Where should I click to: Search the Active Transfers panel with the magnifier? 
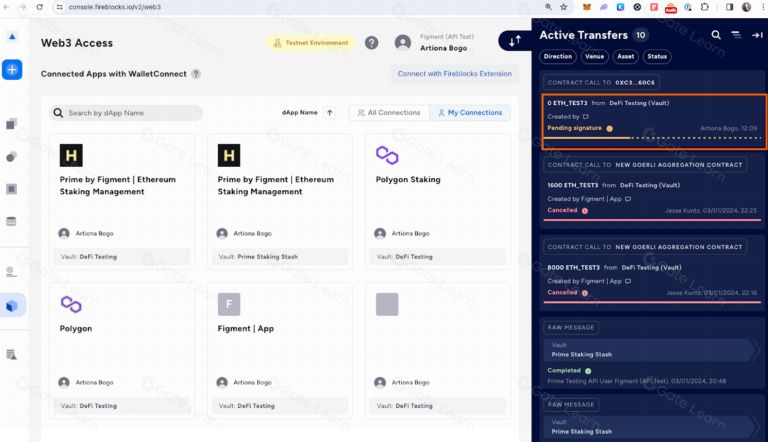716,35
